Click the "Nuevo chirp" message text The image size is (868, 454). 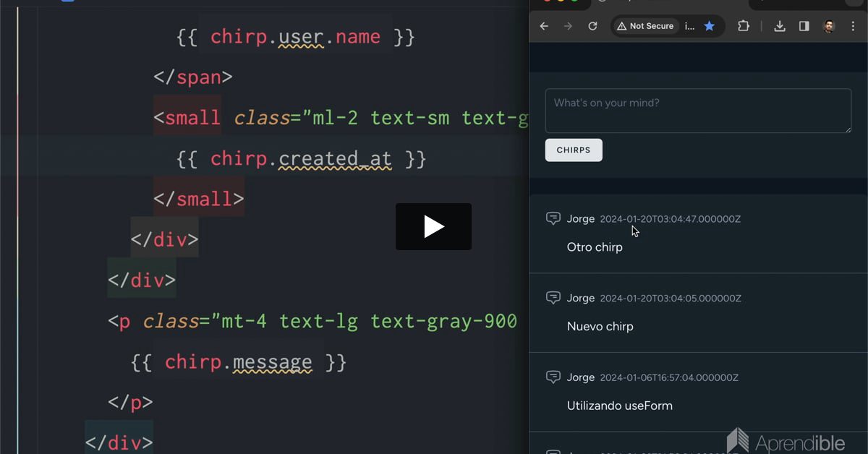coord(600,327)
